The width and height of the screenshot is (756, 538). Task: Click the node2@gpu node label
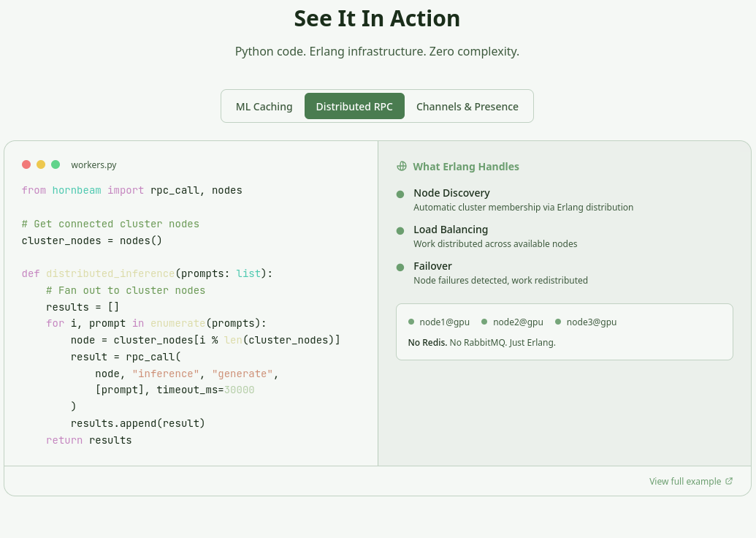(x=518, y=322)
